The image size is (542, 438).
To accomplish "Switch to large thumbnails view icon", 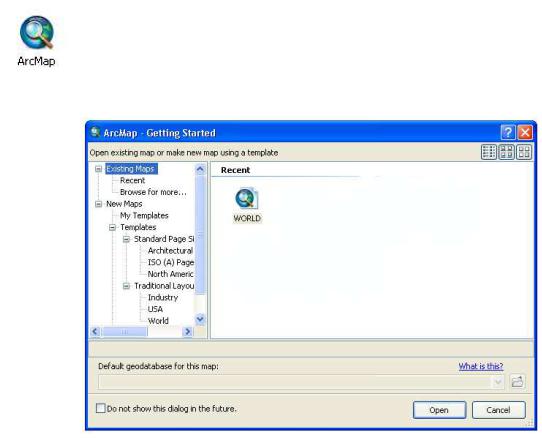I will tap(524, 152).
